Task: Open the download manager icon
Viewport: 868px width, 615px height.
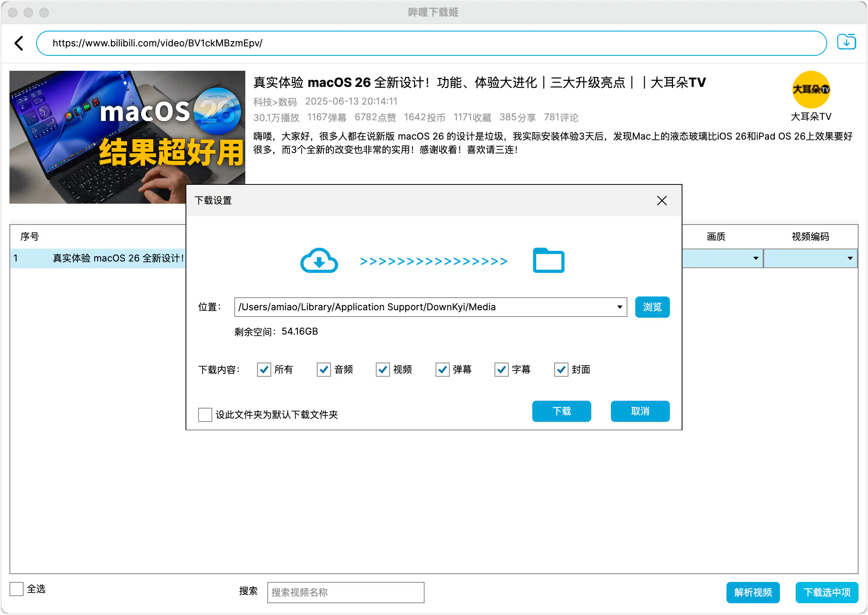Action: click(846, 42)
